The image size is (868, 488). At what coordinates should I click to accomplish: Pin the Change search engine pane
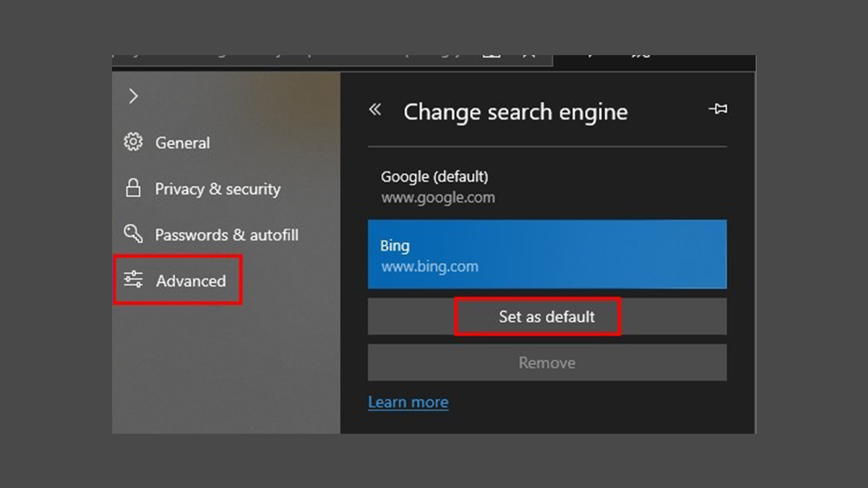pyautogui.click(x=718, y=109)
